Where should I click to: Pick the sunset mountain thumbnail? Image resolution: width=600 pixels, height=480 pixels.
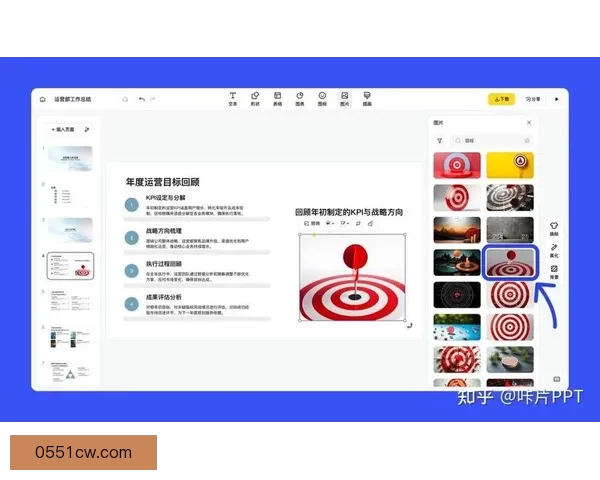(457, 230)
